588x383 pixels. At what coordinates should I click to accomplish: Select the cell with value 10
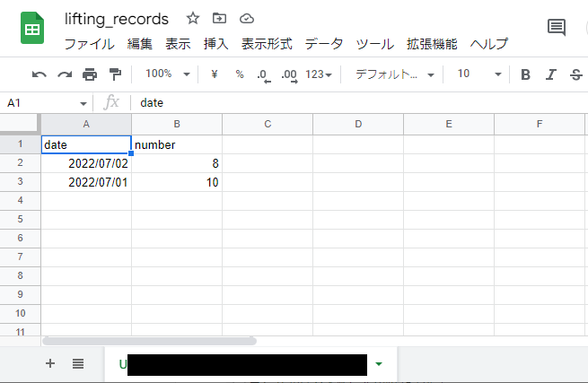coord(177,182)
